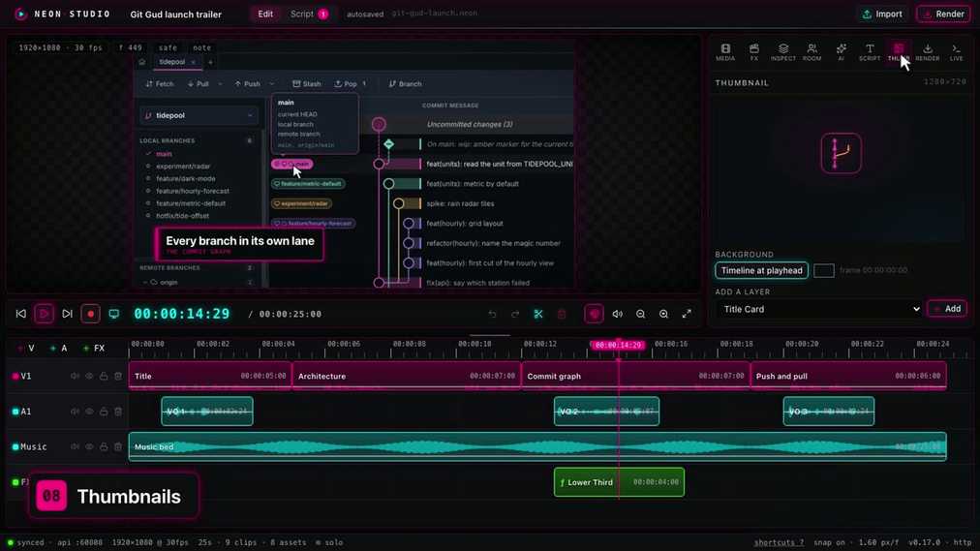Screen dimensions: 980x551
Task: Start playback with the Play button
Action: pyautogui.click(x=44, y=314)
